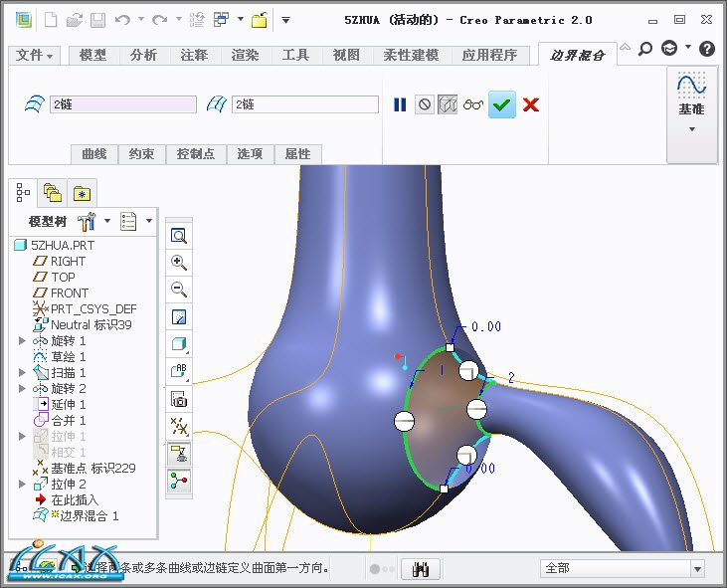Toggle the datum display filters icon

pyautogui.click(x=179, y=426)
